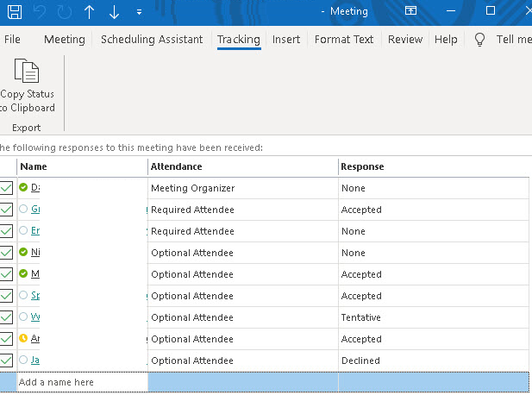Toggle checkbox for the 'Gr' required attendee row
The height and width of the screenshot is (395, 532).
tap(6, 210)
